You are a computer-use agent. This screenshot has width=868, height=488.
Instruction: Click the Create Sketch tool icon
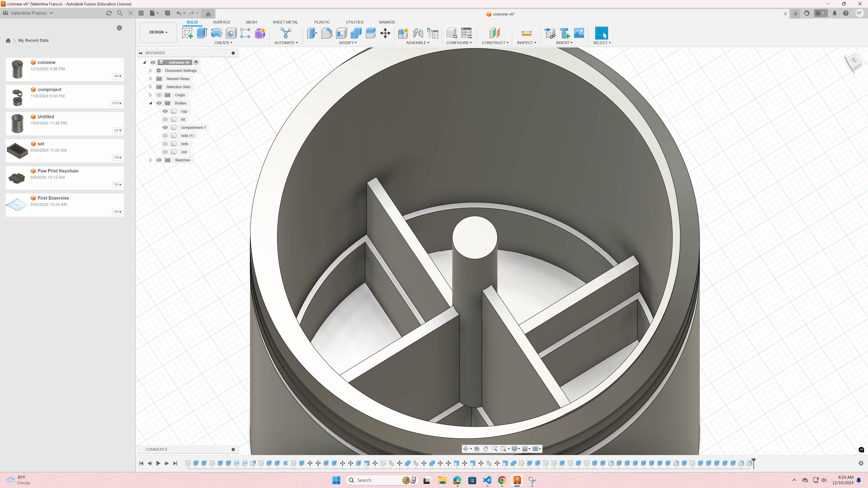click(x=187, y=33)
